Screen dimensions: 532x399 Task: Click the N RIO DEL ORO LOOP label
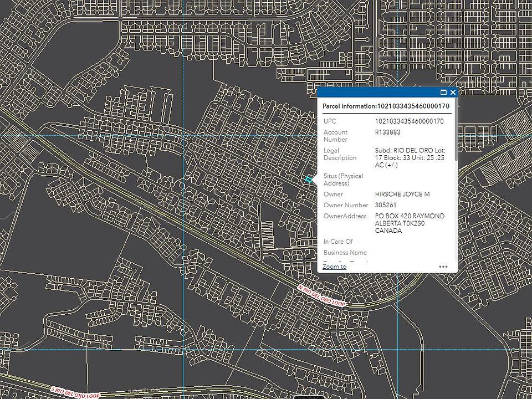tap(321, 296)
